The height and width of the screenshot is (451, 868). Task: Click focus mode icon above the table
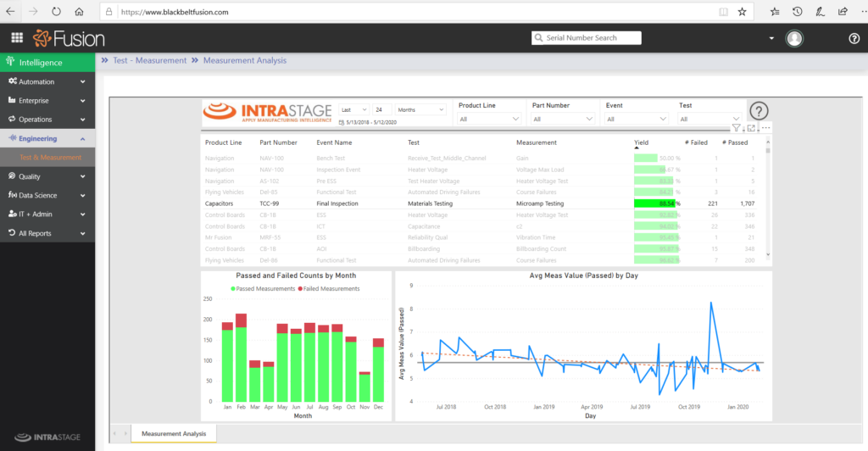pos(751,128)
